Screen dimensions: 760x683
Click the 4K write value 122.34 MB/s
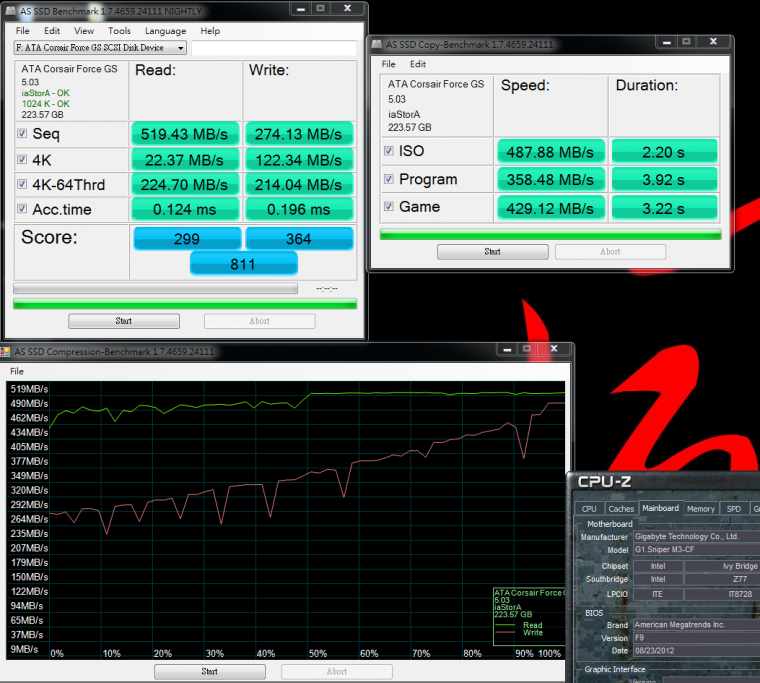pos(299,160)
